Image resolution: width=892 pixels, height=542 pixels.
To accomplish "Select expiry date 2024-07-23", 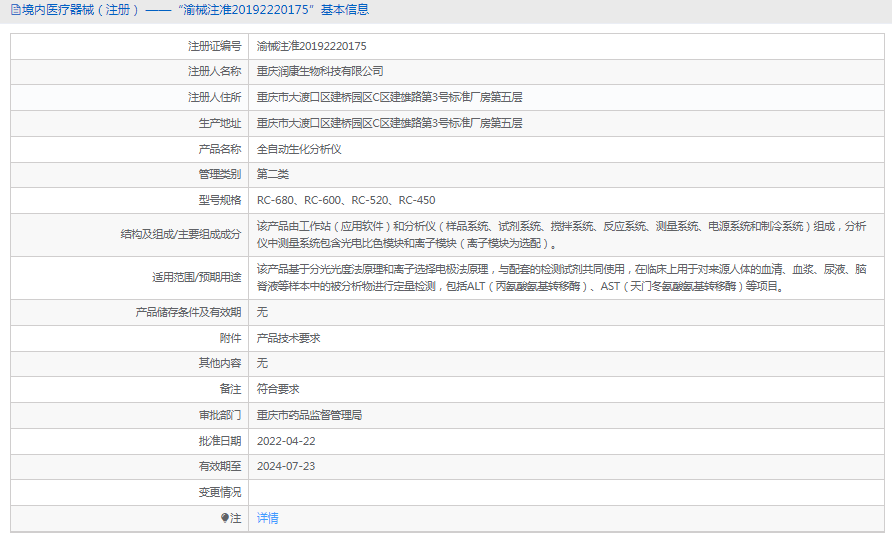I will pyautogui.click(x=286, y=466).
